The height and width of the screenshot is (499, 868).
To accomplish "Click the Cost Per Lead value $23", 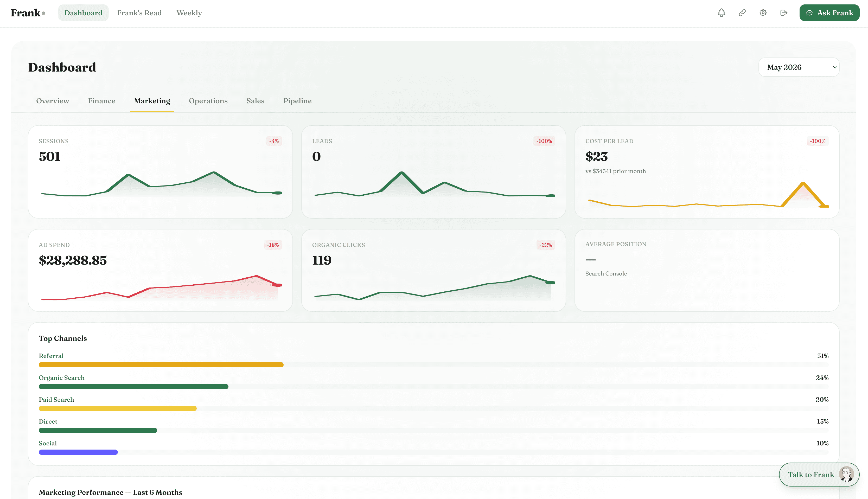I will [597, 157].
